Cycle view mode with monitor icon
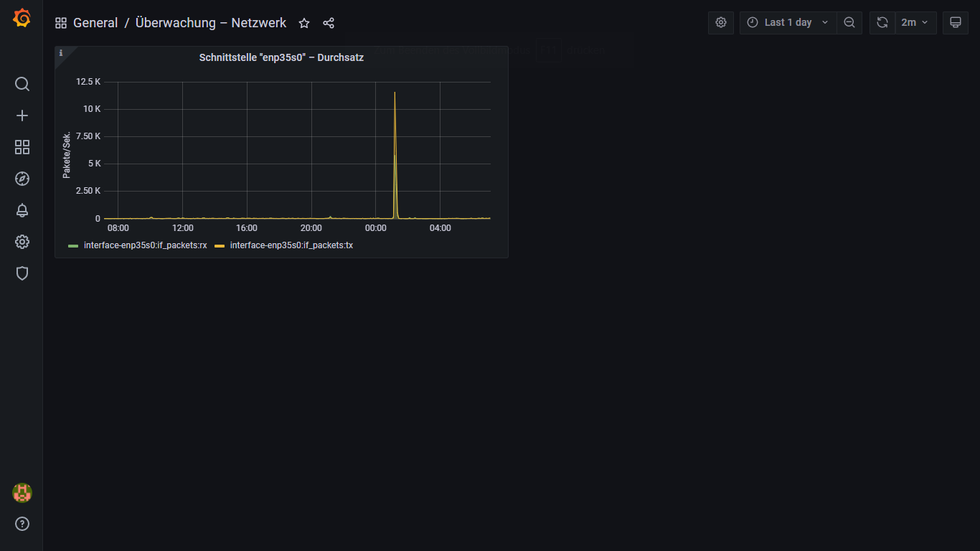The image size is (980, 551). point(956,22)
